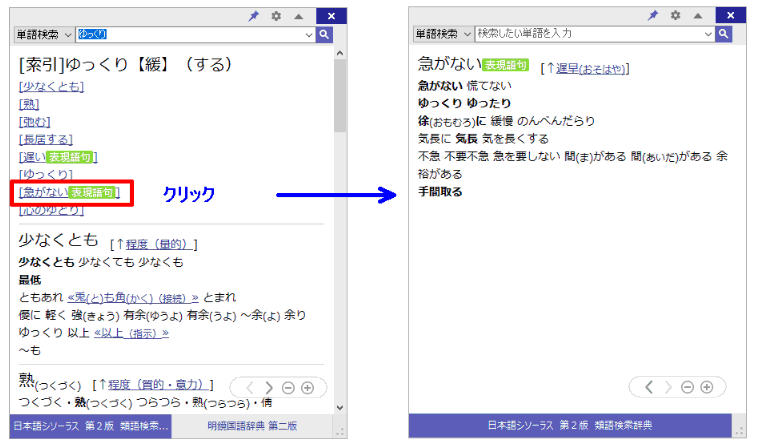
Task: Open the [心のゆとり] index link
Action: point(51,210)
